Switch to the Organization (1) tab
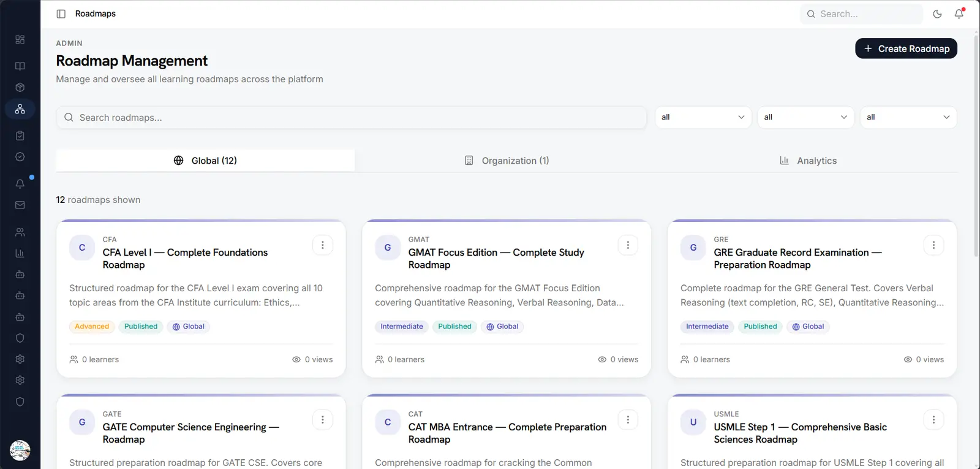The image size is (980, 469). pos(507,161)
